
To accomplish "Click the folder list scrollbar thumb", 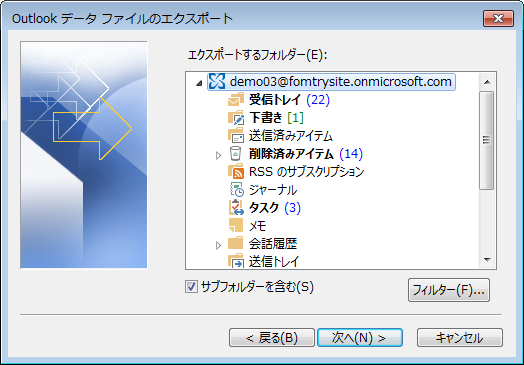I will click(487, 140).
